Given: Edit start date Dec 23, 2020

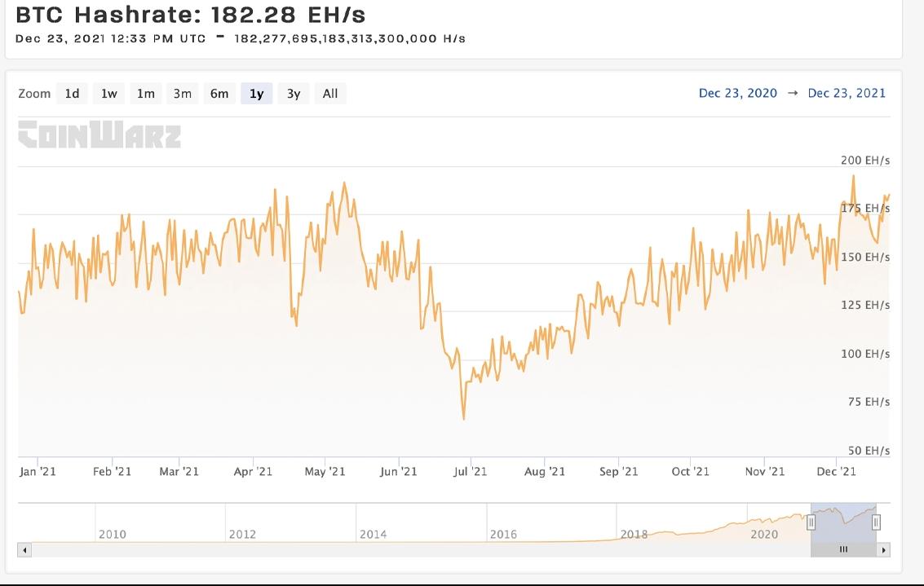Looking at the screenshot, I should pos(738,93).
